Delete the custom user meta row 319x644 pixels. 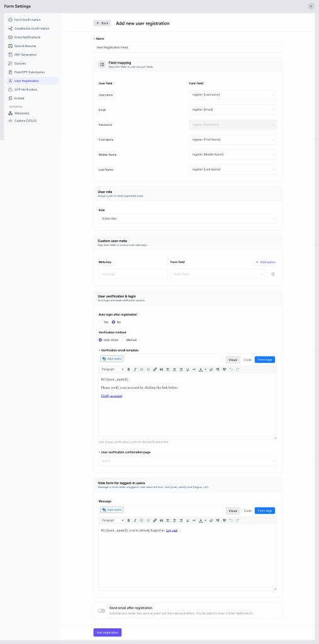[x=273, y=274]
